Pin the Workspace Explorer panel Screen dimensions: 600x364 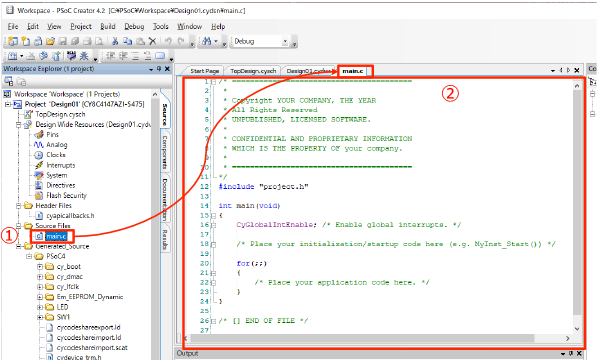[159, 69]
